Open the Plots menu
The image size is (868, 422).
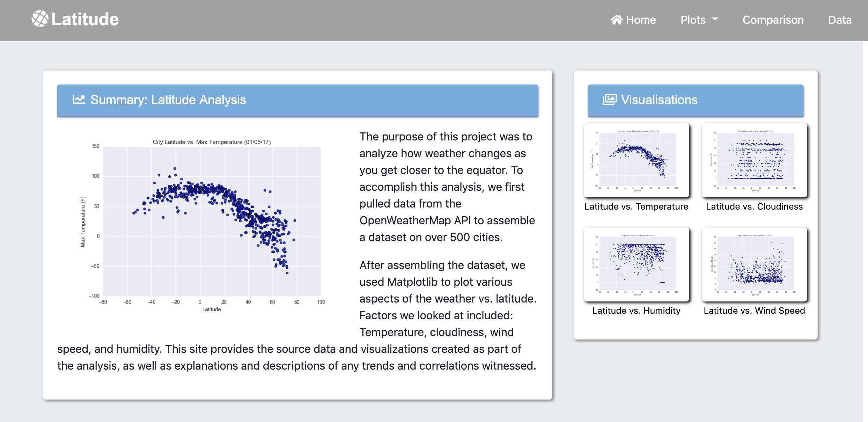[x=693, y=20]
